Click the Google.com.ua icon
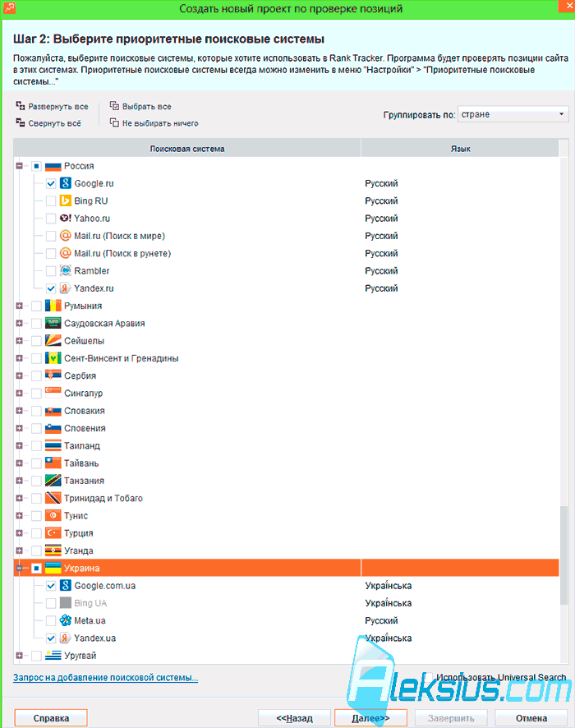 [66, 586]
